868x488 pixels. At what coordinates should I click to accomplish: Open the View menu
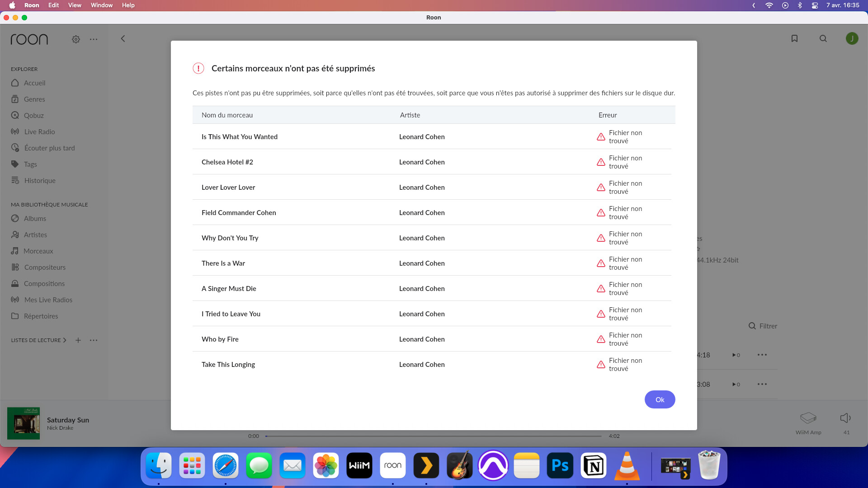click(x=75, y=5)
